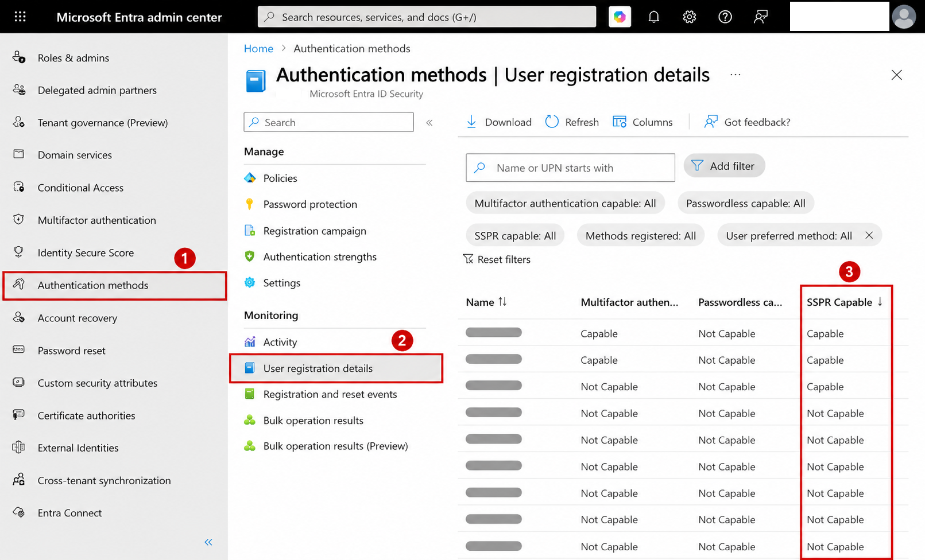Click the Tenant governance icon
This screenshot has width=925, height=560.
click(19, 122)
